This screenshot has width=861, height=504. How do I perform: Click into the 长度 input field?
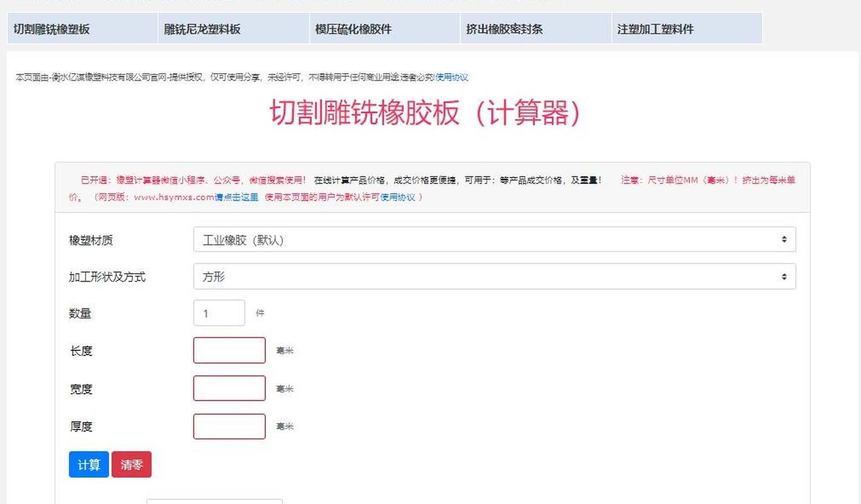[x=229, y=350]
